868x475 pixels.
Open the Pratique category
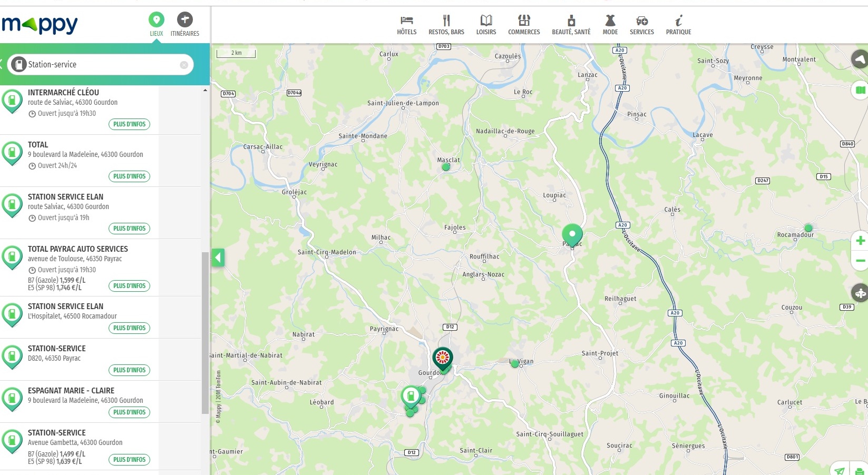point(678,25)
